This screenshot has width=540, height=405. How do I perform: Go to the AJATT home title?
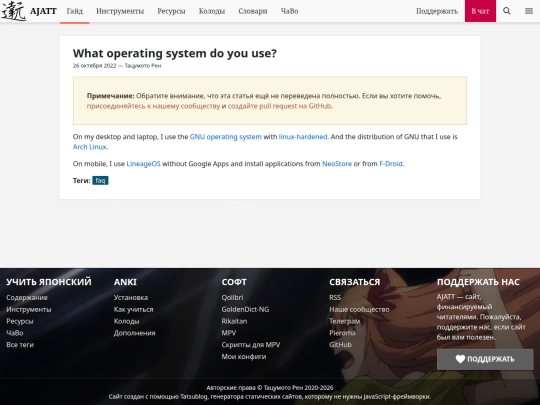pos(43,11)
